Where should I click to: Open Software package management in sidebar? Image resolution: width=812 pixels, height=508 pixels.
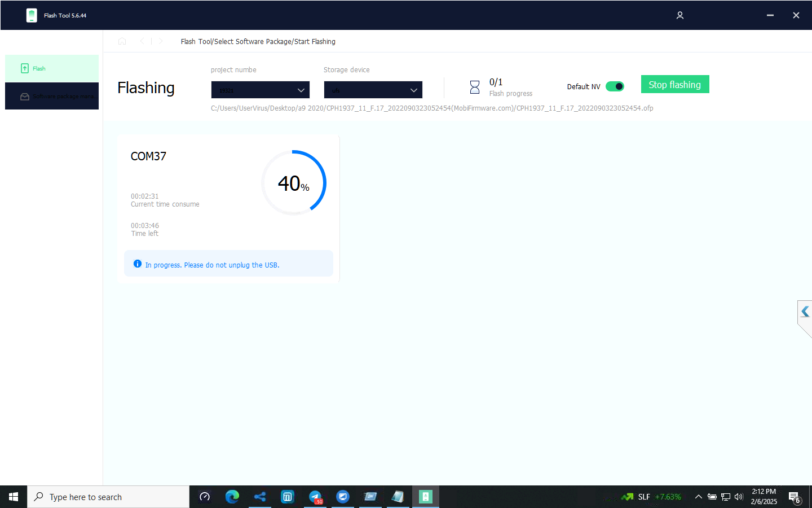[52, 96]
